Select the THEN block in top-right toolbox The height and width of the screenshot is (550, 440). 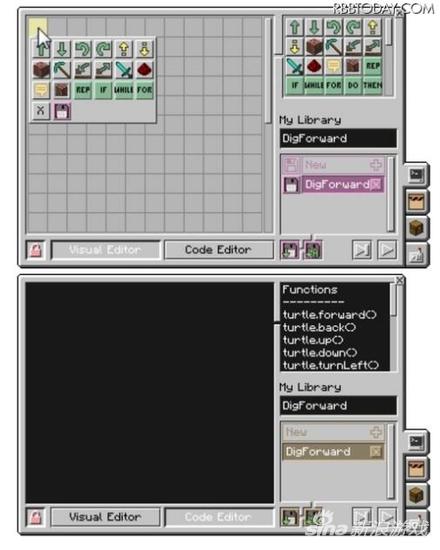[x=373, y=85]
